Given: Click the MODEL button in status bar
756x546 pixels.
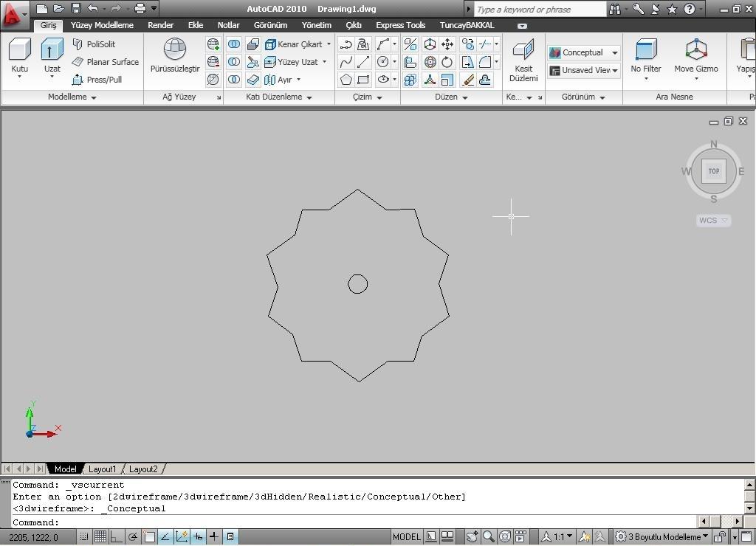Looking at the screenshot, I should click(x=406, y=536).
